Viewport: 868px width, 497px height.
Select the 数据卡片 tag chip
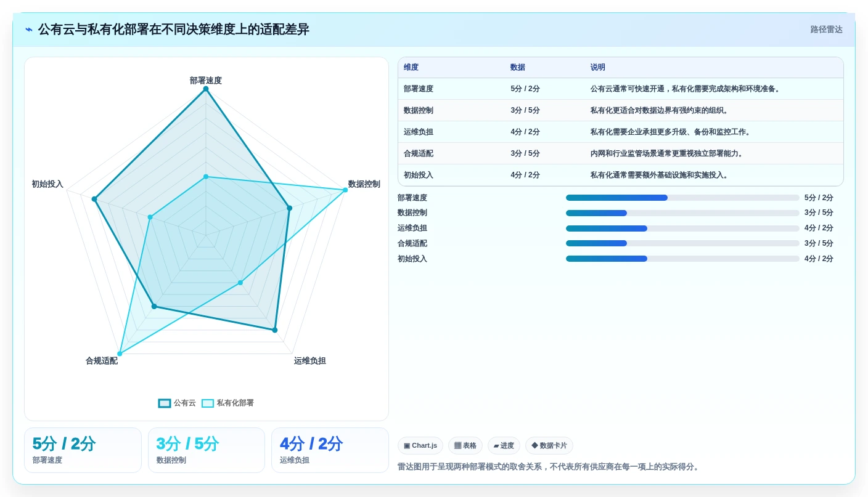[549, 446]
